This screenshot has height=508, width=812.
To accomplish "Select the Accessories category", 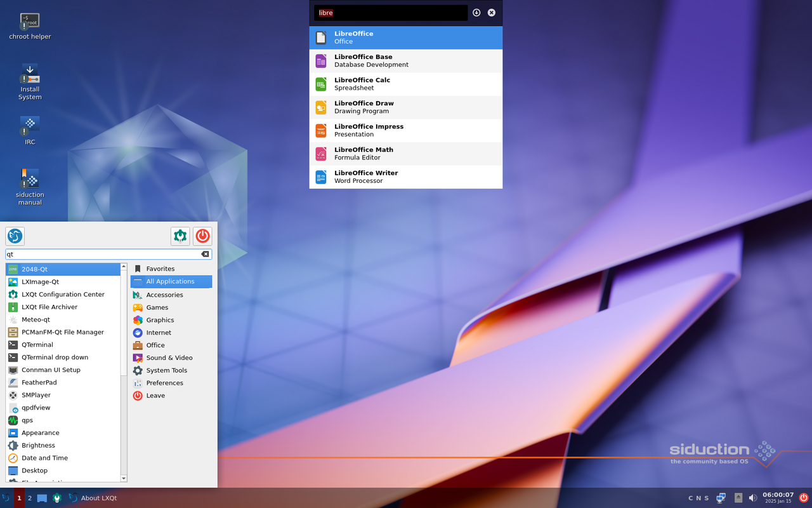I will pyautogui.click(x=171, y=295).
